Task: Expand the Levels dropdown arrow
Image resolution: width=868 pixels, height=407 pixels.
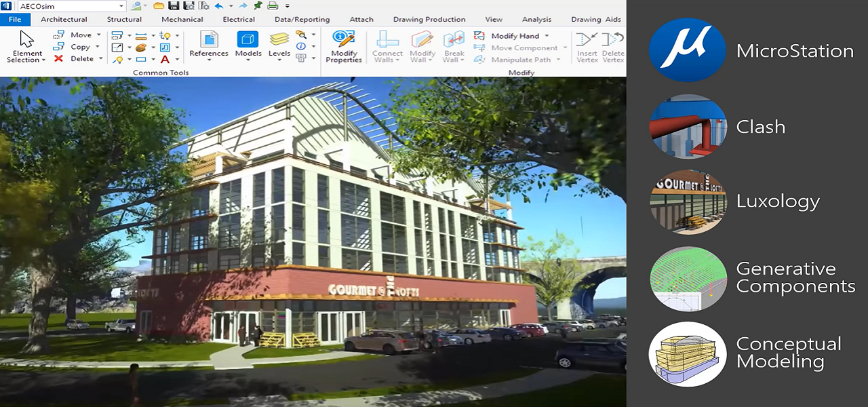Action: click(x=279, y=60)
